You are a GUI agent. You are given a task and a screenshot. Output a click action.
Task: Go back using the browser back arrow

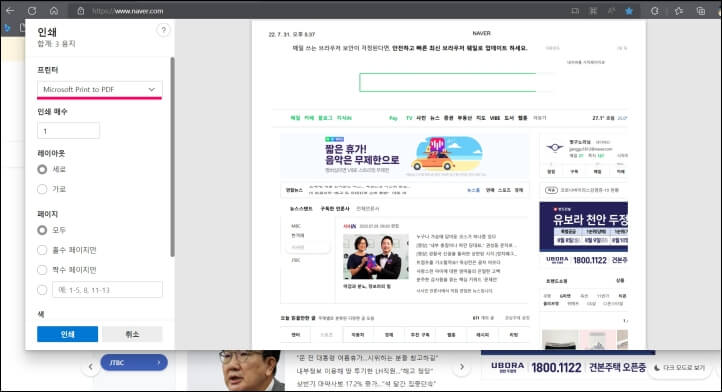tap(10, 11)
